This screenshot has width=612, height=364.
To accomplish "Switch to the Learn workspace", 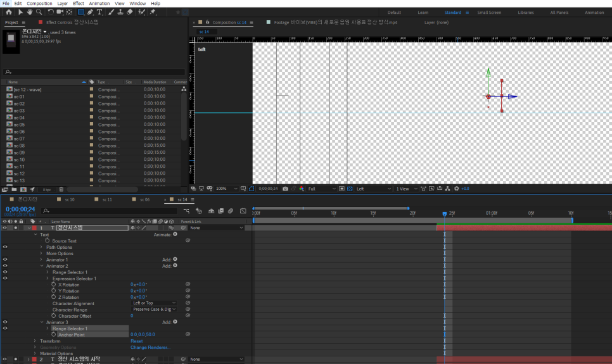I will [x=423, y=13].
